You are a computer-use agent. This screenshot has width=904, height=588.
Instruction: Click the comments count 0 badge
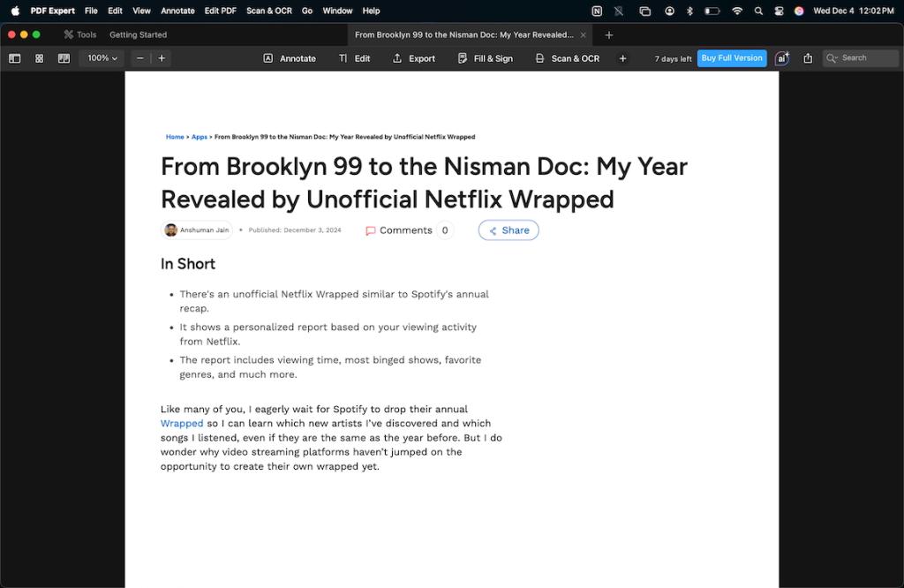[x=445, y=230]
